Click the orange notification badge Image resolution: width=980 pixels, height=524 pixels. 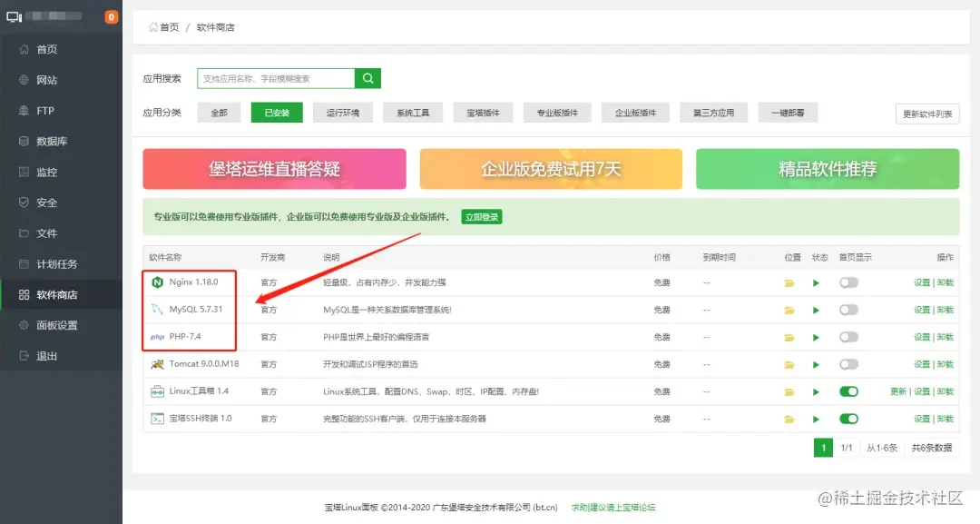click(x=112, y=17)
